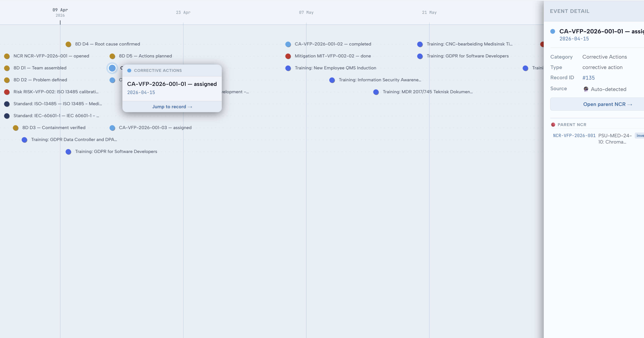Select Training MDR 2017/745 Teknisk Dokumen marker

click(376, 92)
